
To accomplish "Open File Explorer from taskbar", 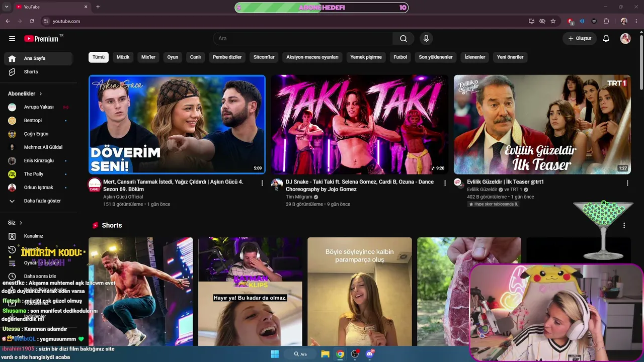I will [326, 354].
